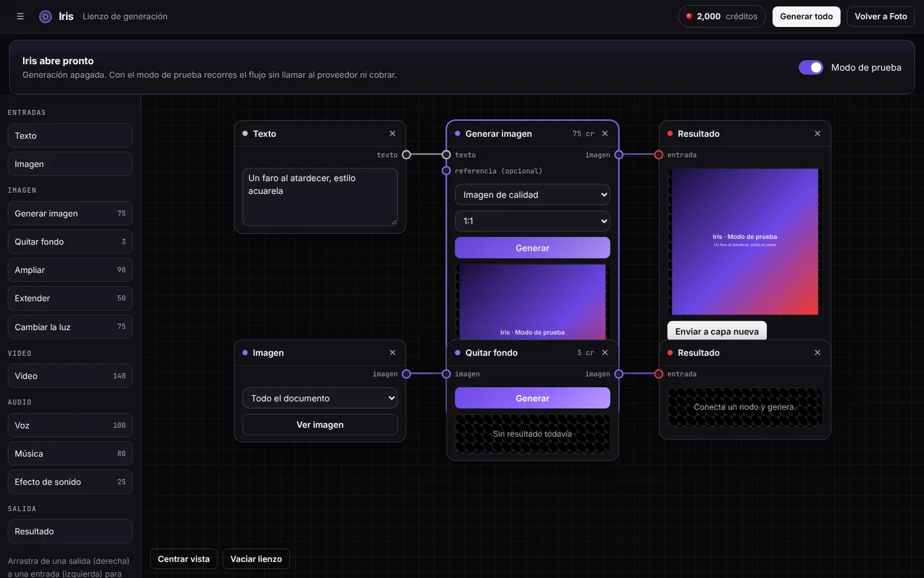Add Video node from sidebar
Image resolution: width=924 pixels, height=578 pixels.
70,376
